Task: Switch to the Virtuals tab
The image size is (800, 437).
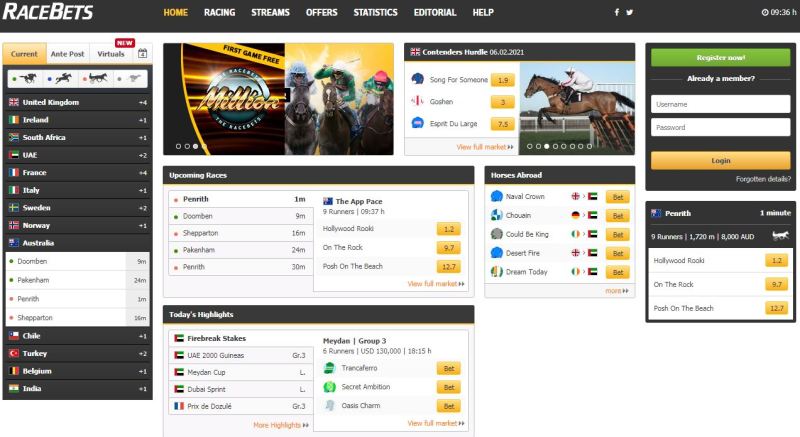Action: 111,54
